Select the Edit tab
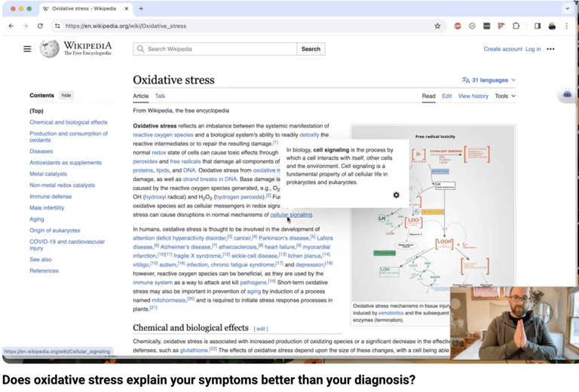This screenshot has width=579, height=392. coord(447,96)
